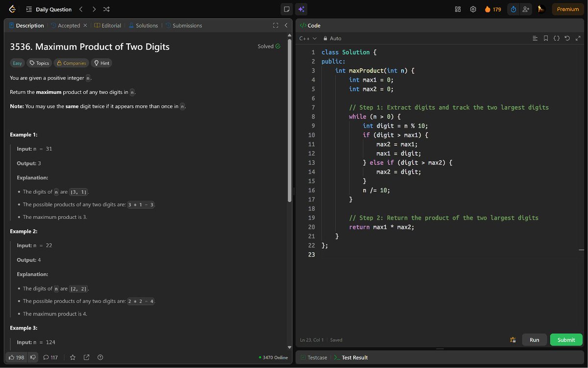588x368 pixels.
Task: Open the Solutions tab
Action: (143, 26)
